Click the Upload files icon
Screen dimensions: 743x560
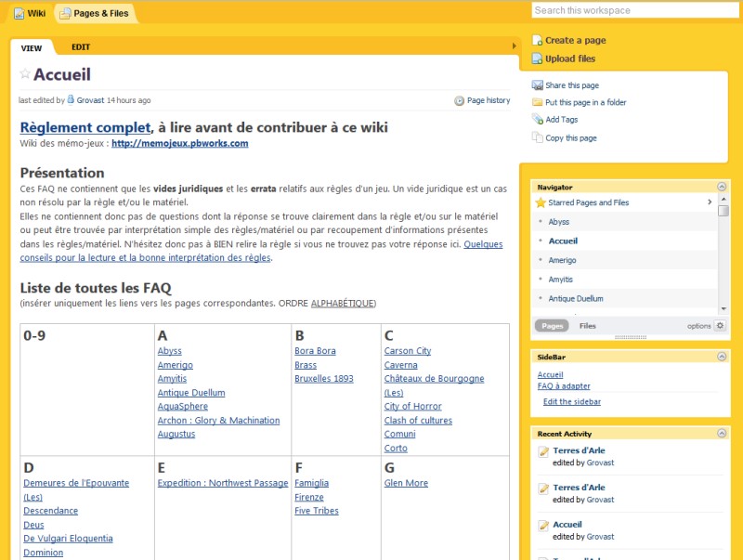coord(538,59)
